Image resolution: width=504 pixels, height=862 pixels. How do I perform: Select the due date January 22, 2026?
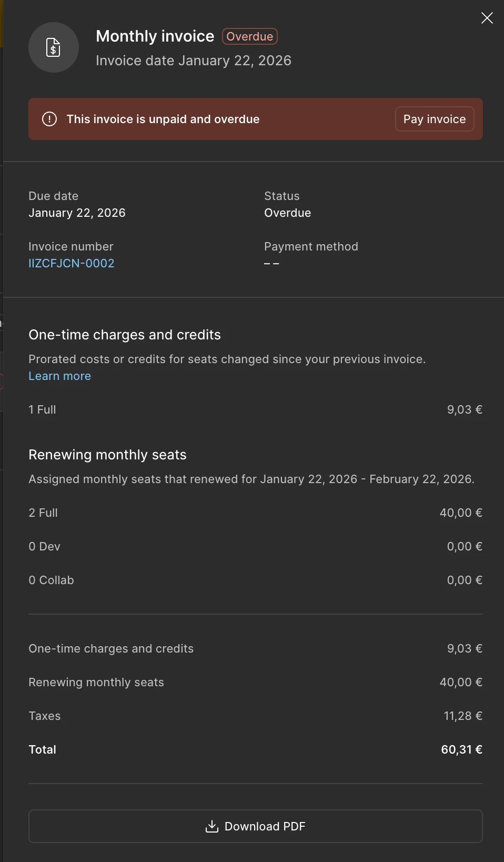tap(77, 213)
